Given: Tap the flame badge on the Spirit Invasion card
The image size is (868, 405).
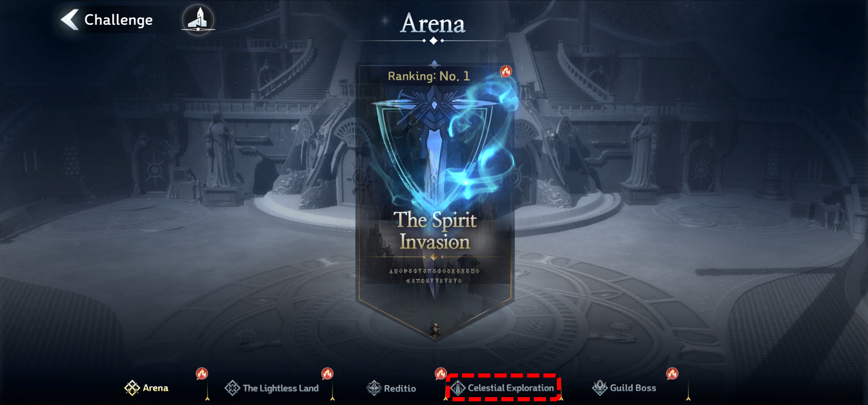Looking at the screenshot, I should 506,71.
